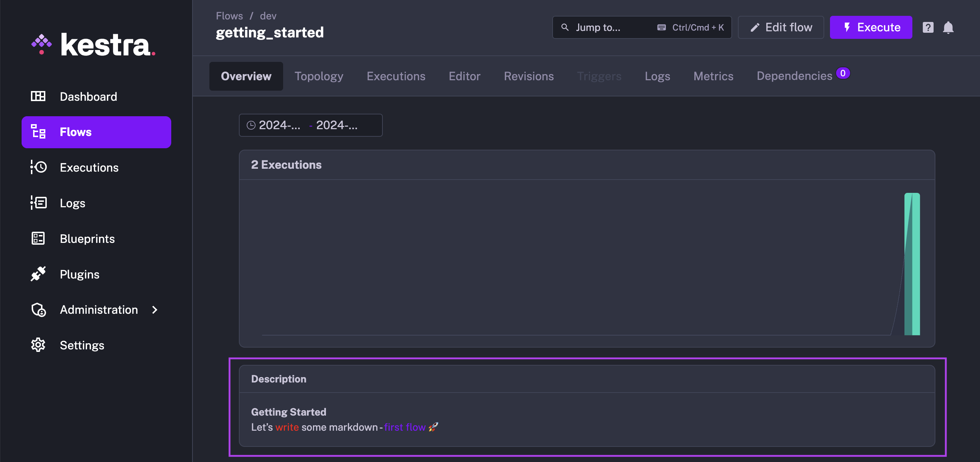
Task: Click the Administration shield icon
Action: (38, 310)
